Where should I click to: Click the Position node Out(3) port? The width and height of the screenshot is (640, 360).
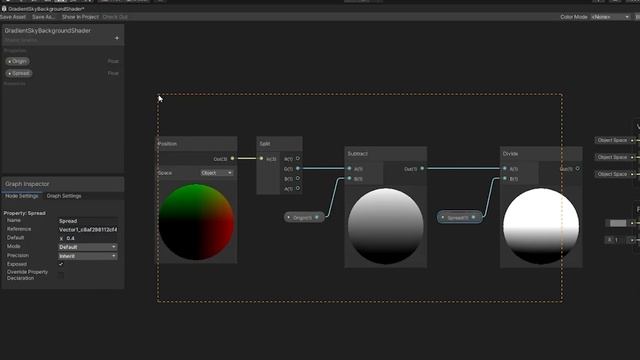click(232, 158)
